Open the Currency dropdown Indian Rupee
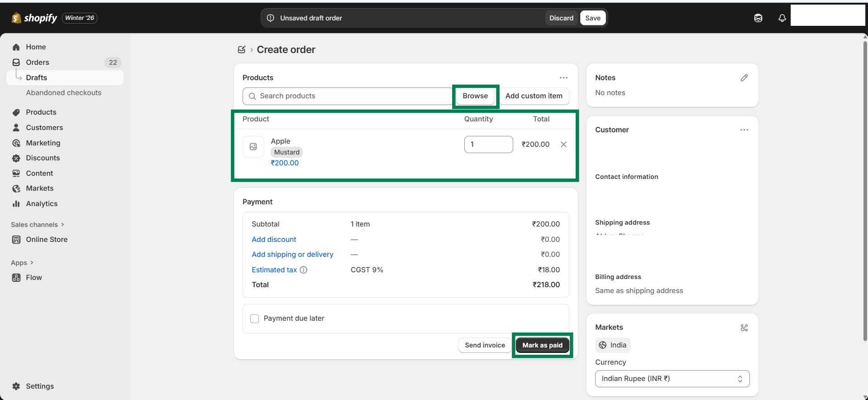 [672, 379]
